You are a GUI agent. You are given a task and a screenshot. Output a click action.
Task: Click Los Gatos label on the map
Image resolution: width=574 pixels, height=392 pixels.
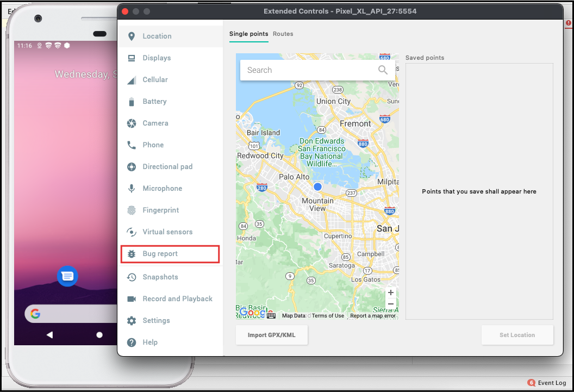366,279
